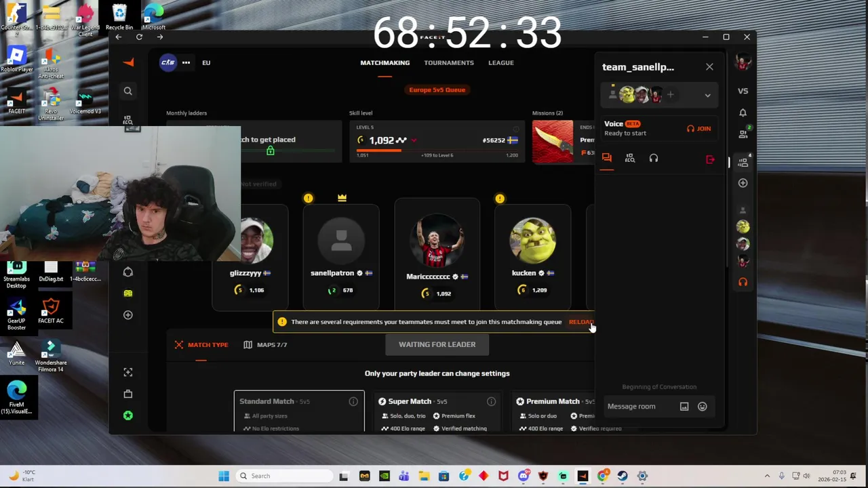Image resolution: width=868 pixels, height=488 pixels.
Task: Click the warning badge above kucken
Action: (x=500, y=198)
